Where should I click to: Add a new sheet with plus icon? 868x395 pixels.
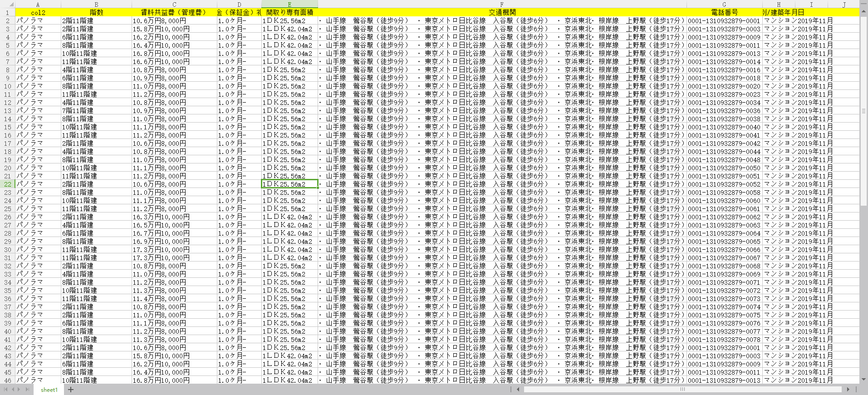[x=71, y=390]
